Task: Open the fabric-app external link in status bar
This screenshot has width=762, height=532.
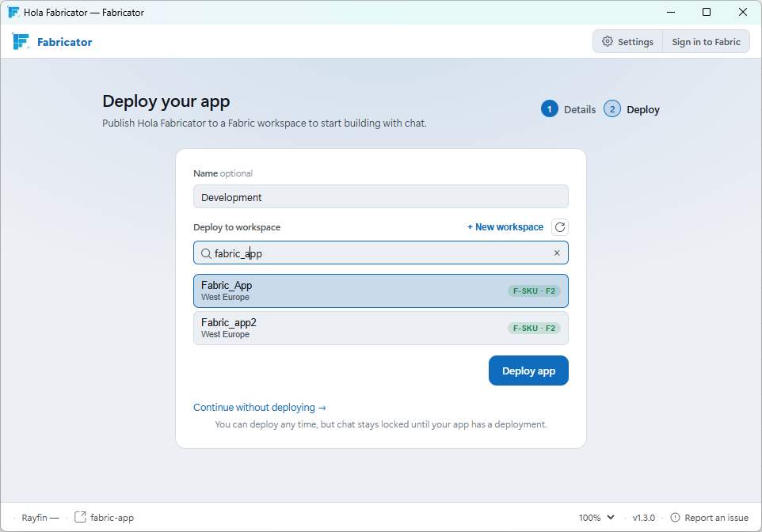Action: pos(104,518)
